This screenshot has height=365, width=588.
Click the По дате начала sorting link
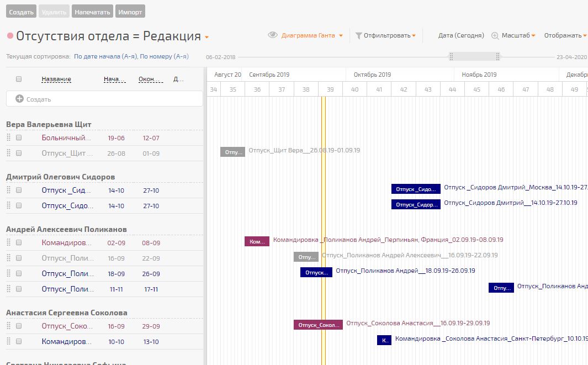(105, 56)
